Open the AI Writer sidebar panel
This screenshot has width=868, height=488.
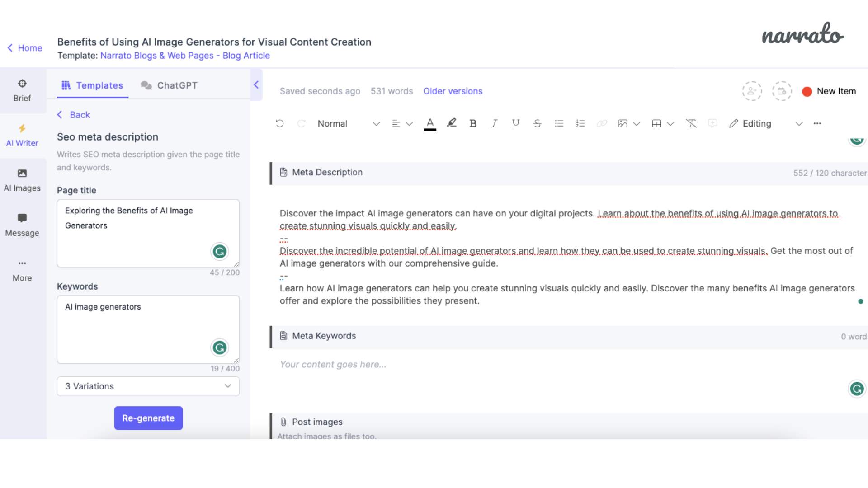tap(22, 136)
